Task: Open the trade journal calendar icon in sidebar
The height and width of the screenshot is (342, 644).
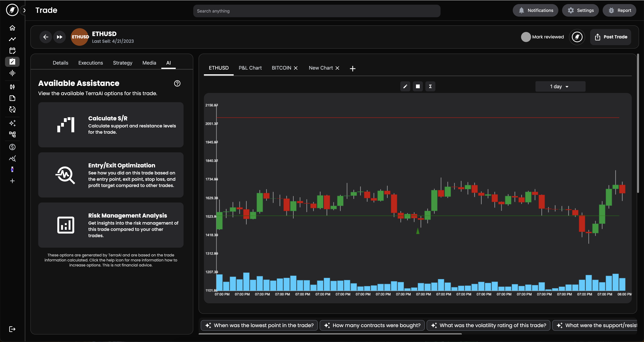Action: [x=12, y=50]
